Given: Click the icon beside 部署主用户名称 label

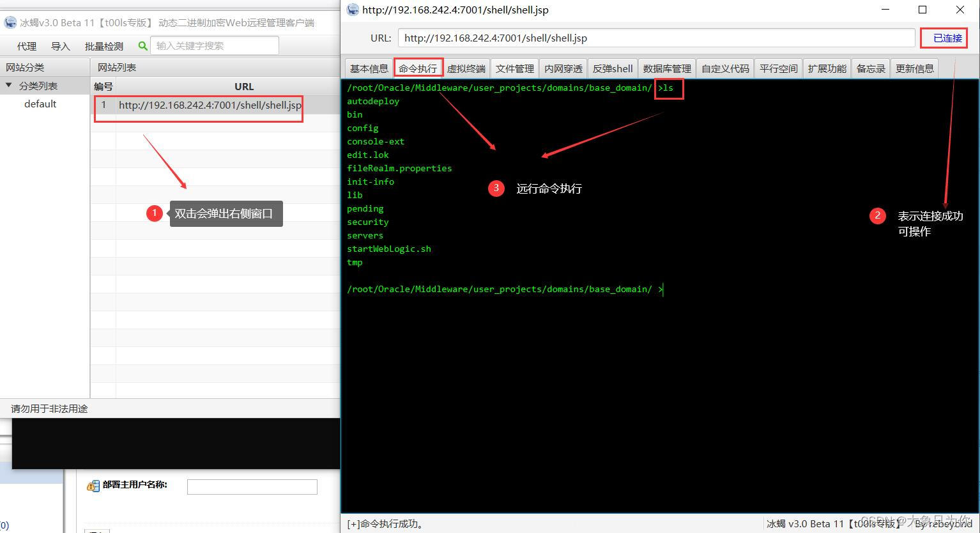Looking at the screenshot, I should point(93,486).
